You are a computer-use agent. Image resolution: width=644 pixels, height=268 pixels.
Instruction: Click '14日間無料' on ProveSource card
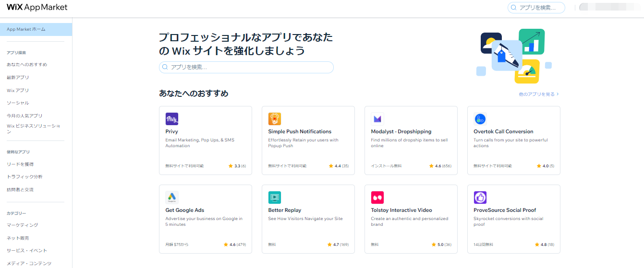point(483,245)
